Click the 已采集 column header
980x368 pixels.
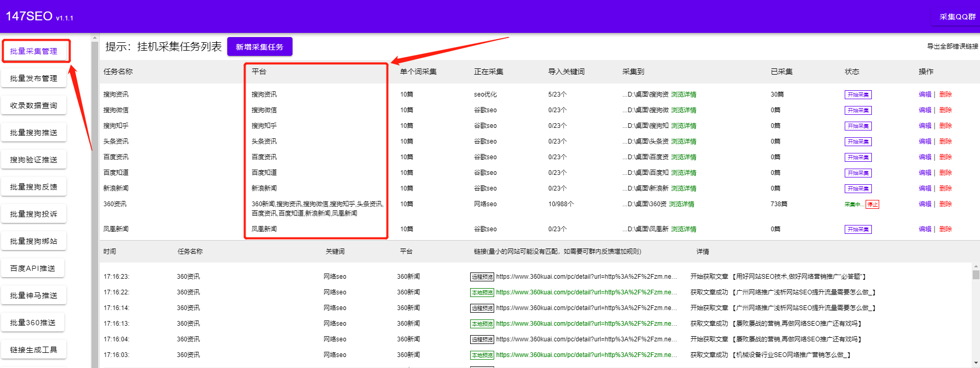(781, 72)
